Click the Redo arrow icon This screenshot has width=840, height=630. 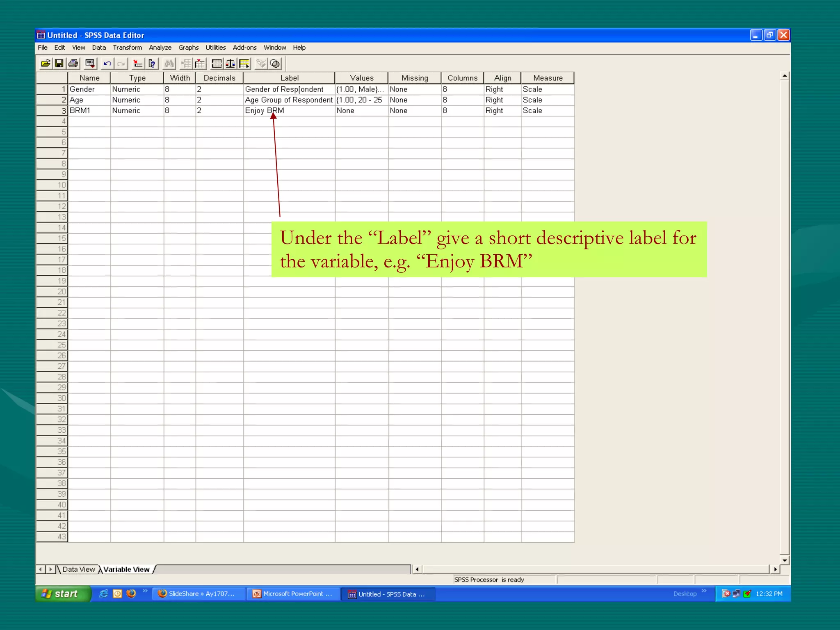121,64
